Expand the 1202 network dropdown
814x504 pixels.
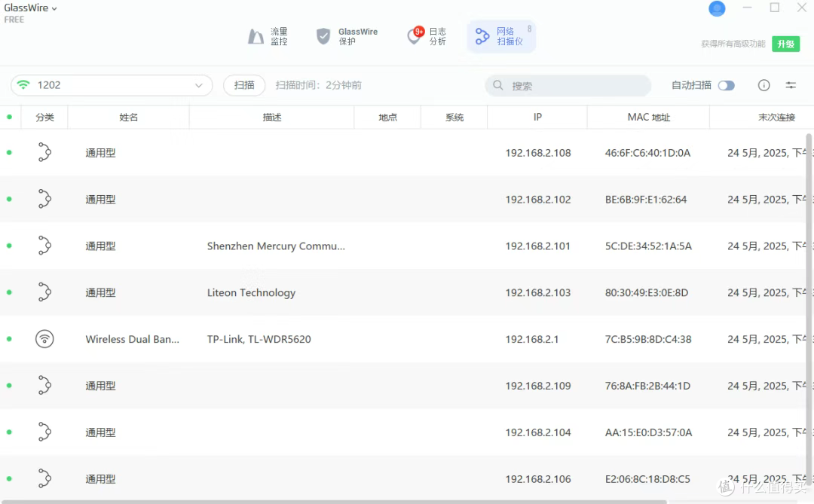199,85
